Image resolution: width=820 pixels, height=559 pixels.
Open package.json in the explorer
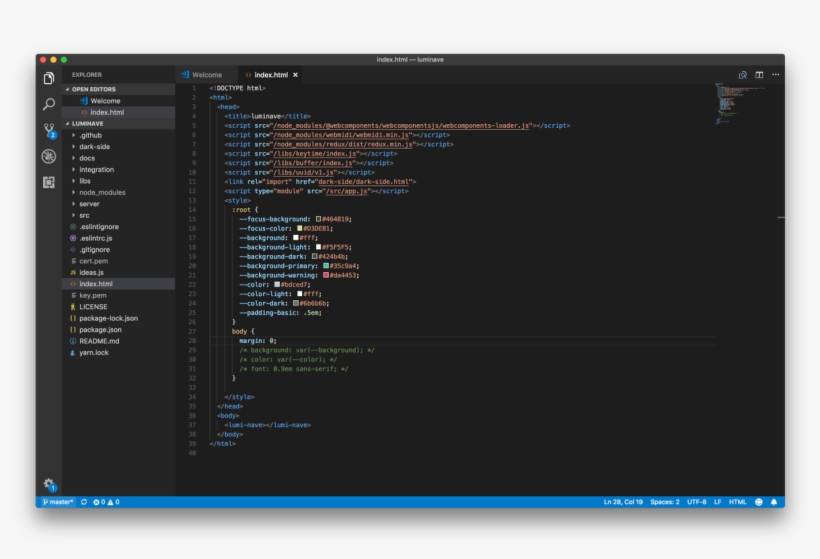click(100, 329)
